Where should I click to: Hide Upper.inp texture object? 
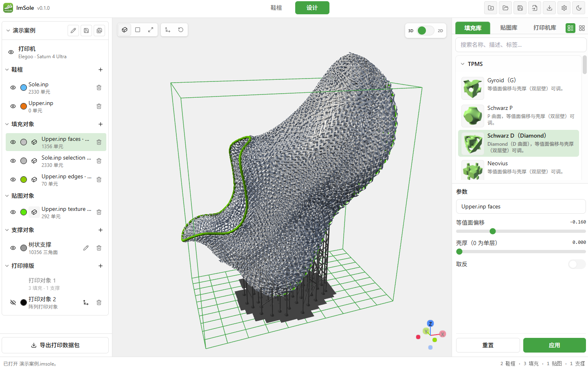[13, 212]
